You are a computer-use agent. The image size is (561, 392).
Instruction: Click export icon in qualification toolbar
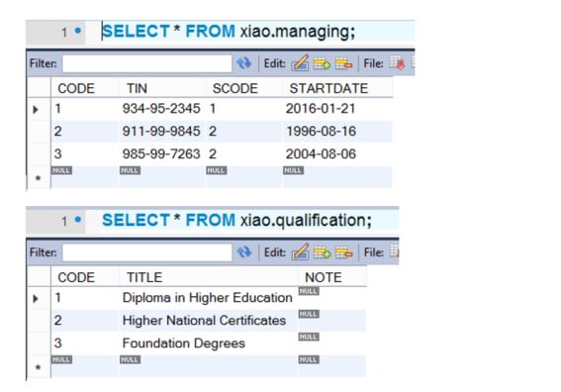point(394,251)
